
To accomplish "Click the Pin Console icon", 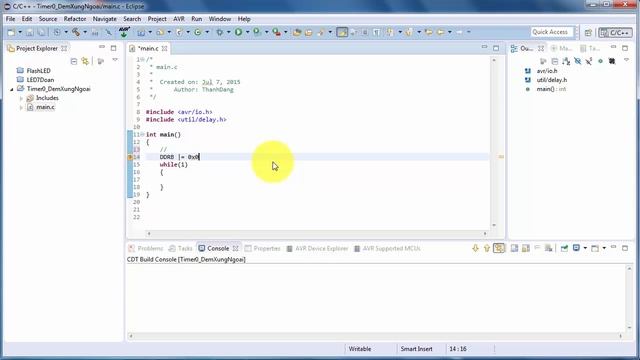I will [x=564, y=248].
